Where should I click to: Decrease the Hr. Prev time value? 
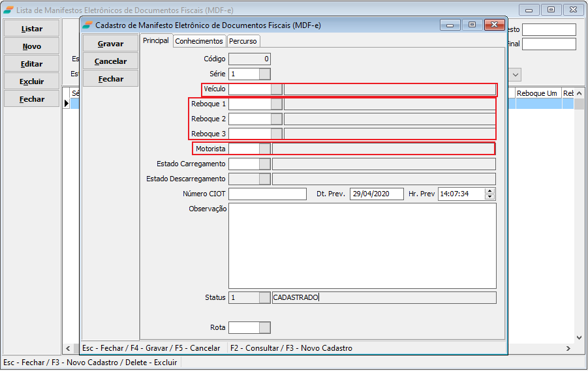click(490, 197)
